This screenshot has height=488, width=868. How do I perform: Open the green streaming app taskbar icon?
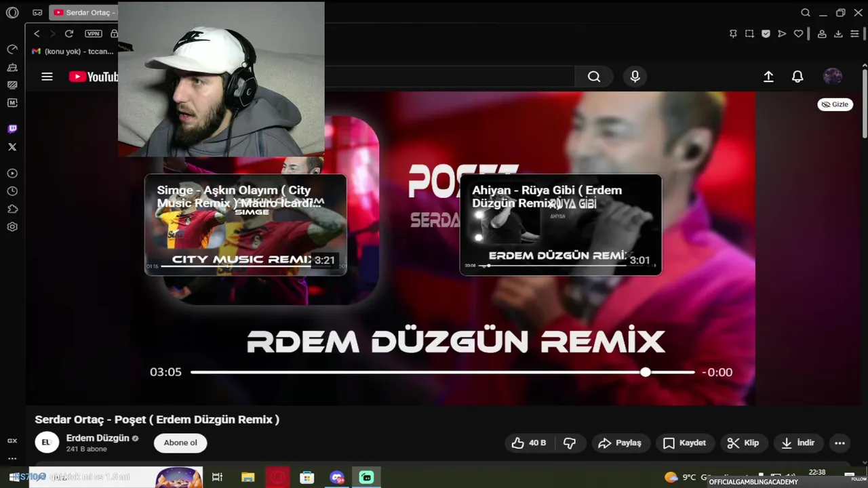coord(367,477)
